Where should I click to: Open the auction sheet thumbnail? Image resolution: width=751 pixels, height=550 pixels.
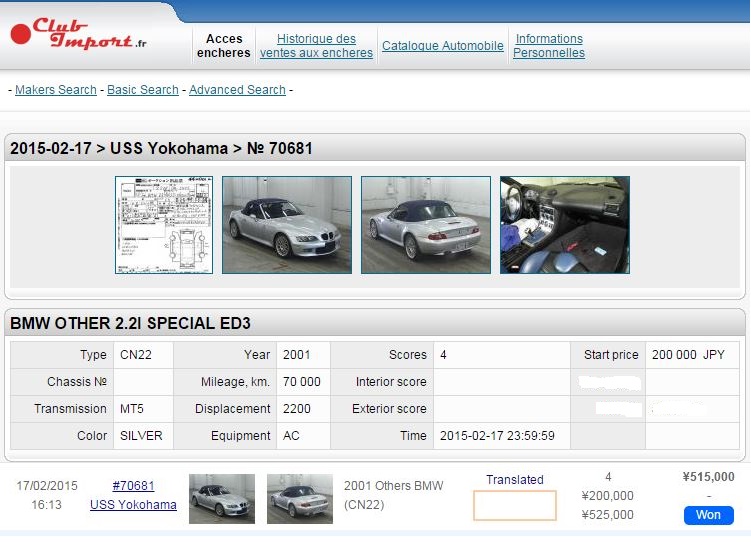click(x=164, y=225)
